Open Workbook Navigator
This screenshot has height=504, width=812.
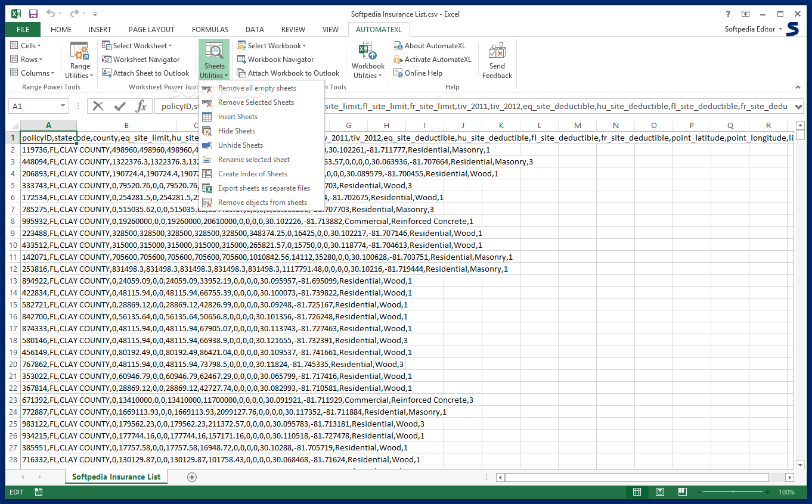(x=275, y=60)
